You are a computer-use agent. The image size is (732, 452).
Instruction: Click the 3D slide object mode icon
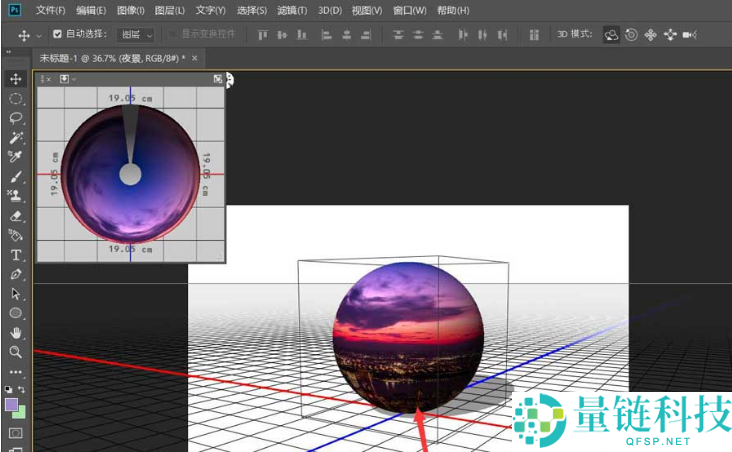tap(669, 34)
